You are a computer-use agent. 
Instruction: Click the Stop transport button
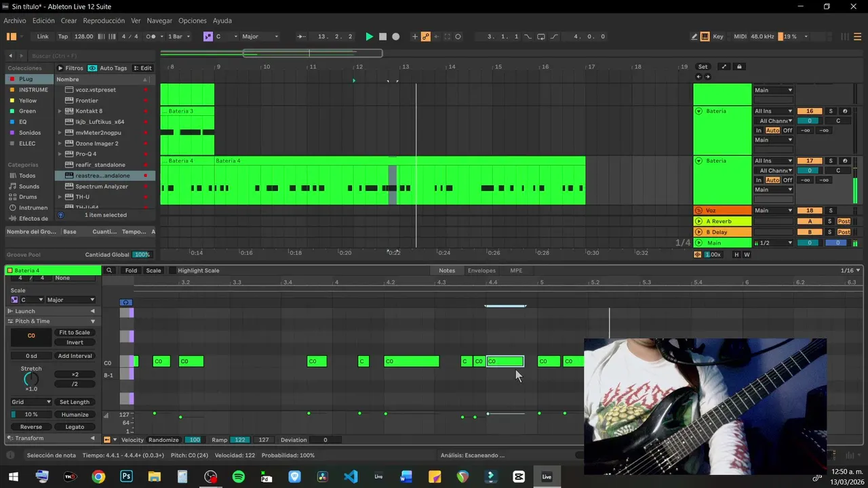(382, 37)
